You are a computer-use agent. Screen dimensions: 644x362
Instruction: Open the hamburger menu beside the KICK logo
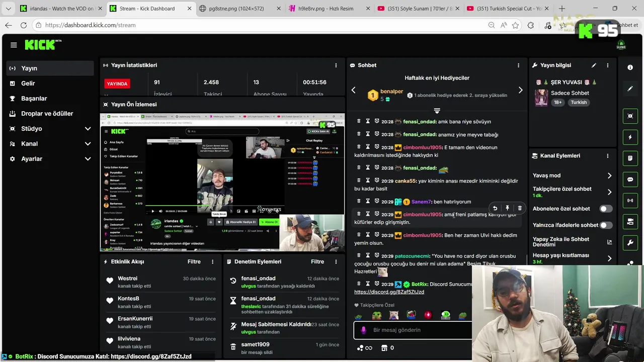(14, 45)
